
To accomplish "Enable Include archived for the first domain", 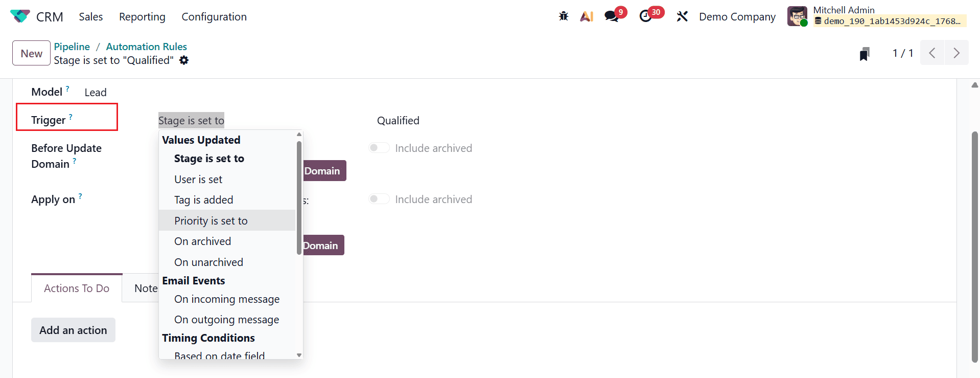I will (379, 147).
